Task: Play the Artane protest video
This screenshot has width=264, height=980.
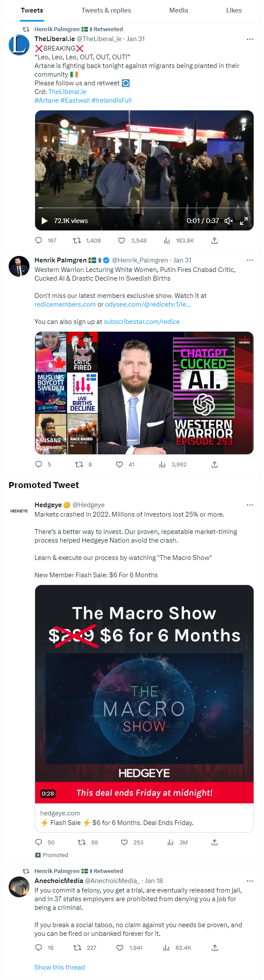Action: click(x=44, y=221)
